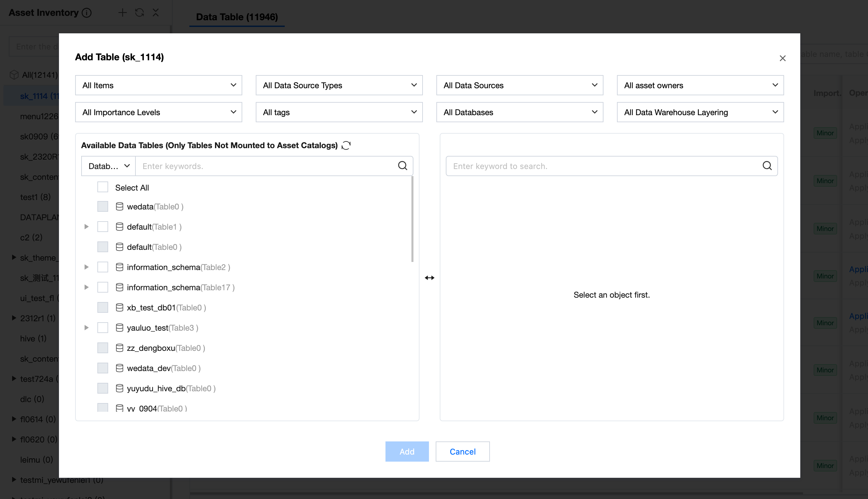
Task: Focus the 'Enter keyword to search' field
Action: [603, 166]
